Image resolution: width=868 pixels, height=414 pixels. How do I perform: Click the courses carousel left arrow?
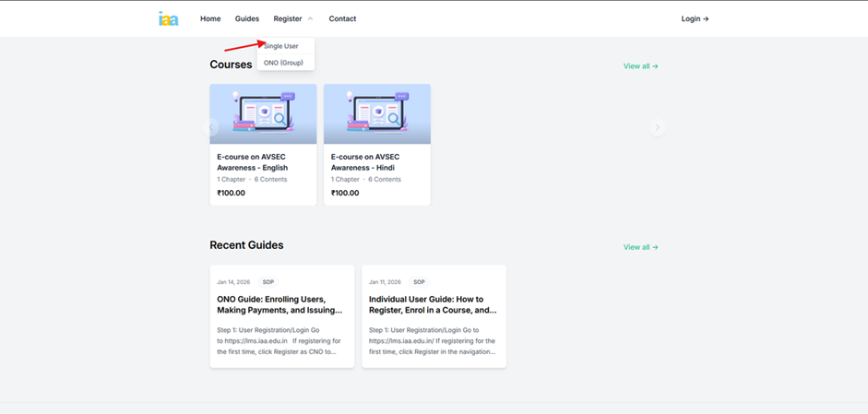(x=211, y=128)
